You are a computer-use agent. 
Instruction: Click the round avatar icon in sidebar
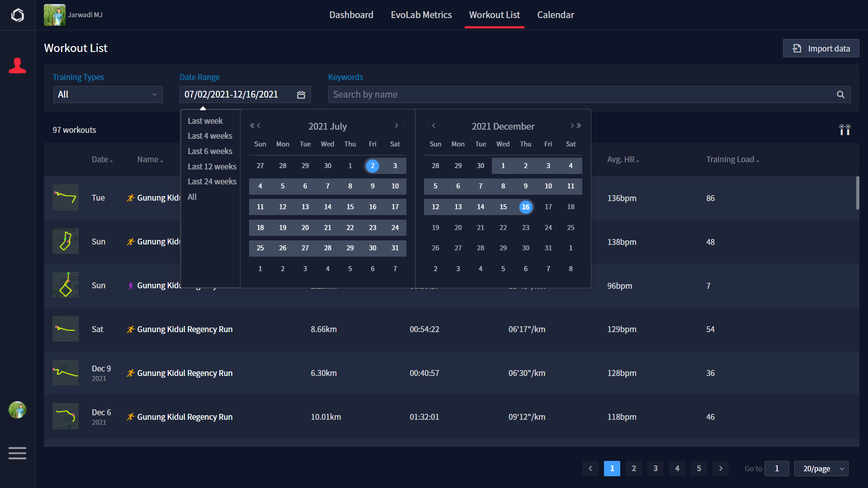click(17, 410)
